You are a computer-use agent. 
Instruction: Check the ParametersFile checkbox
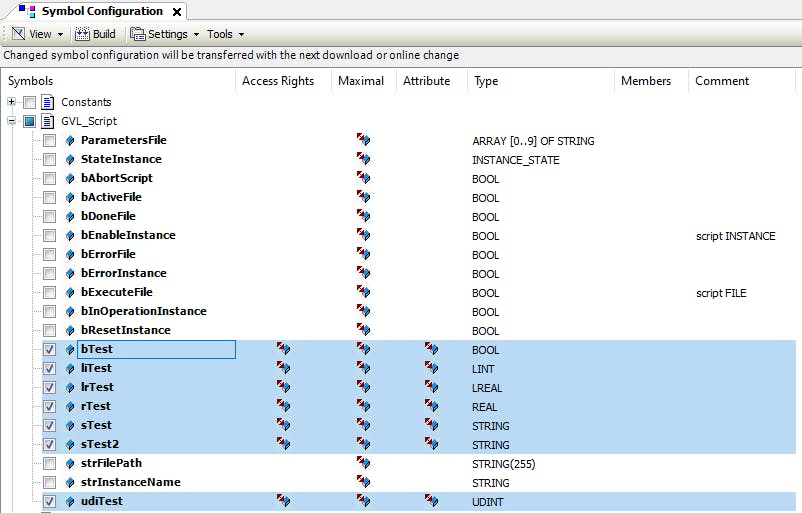pyautogui.click(x=49, y=140)
